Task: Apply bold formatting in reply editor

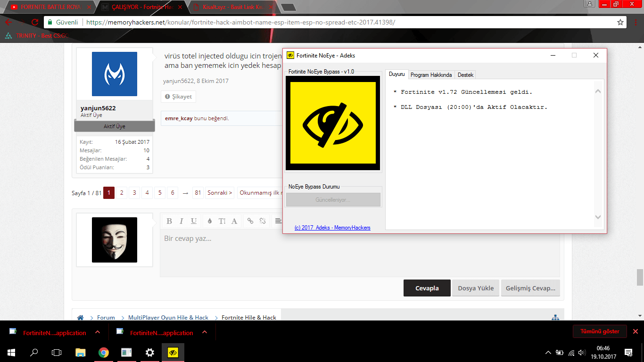Action: (169, 221)
